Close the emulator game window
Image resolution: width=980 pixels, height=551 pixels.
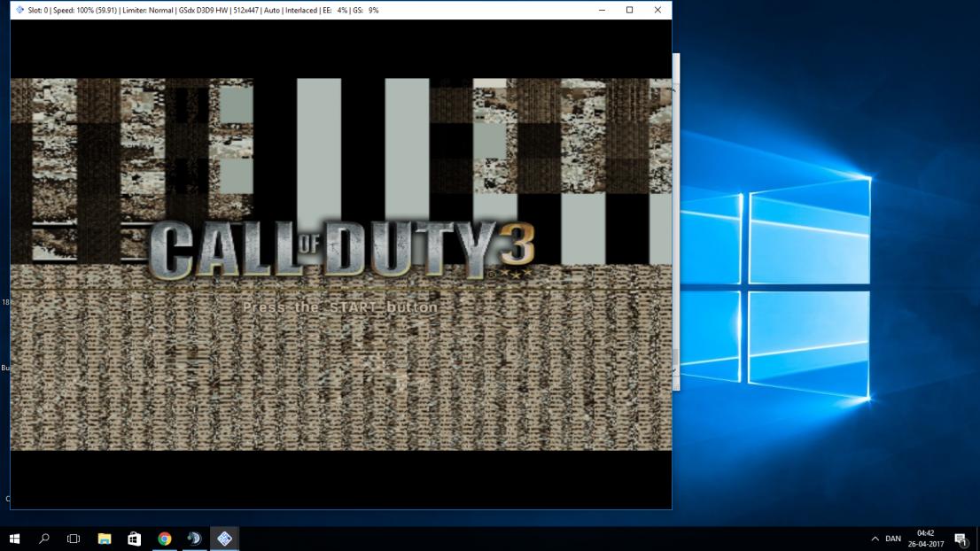(x=657, y=10)
